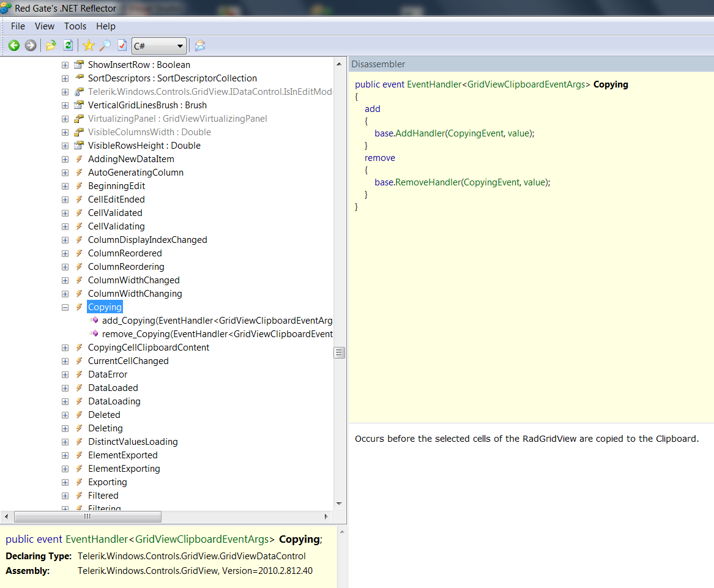Collapse the Copying event node
Viewport: 714px width, 588px height.
tap(65, 307)
